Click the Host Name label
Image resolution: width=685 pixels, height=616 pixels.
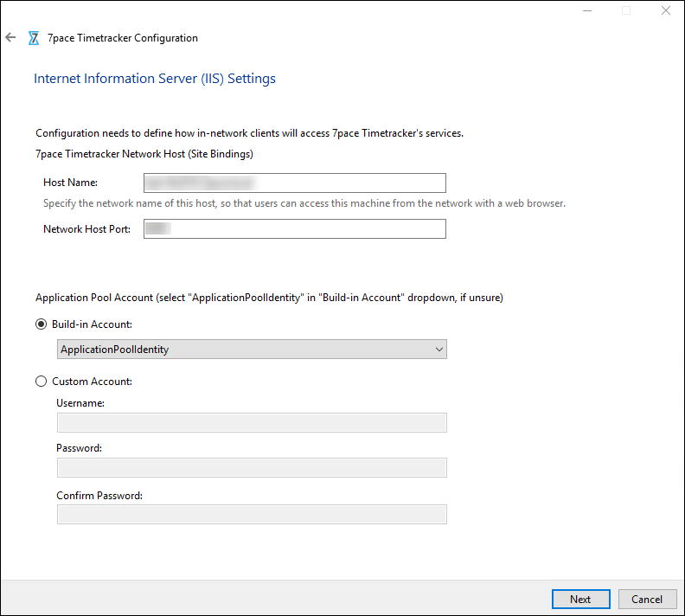[70, 183]
